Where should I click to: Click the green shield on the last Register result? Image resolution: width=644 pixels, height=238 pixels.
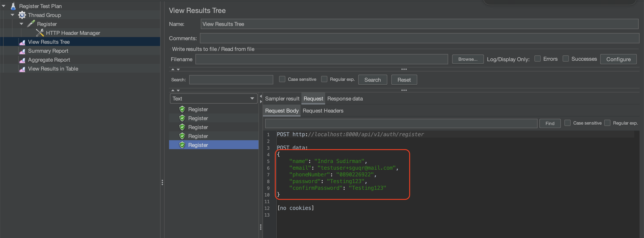(182, 145)
